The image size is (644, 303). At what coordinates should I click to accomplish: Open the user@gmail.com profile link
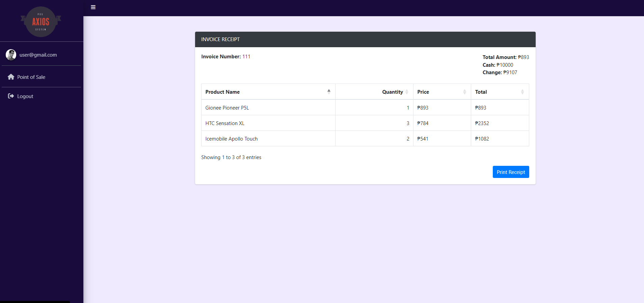click(x=38, y=55)
